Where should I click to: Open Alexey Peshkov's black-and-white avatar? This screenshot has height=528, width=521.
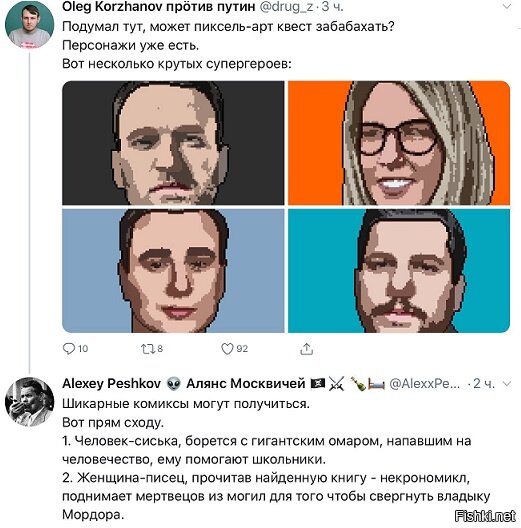(x=29, y=402)
